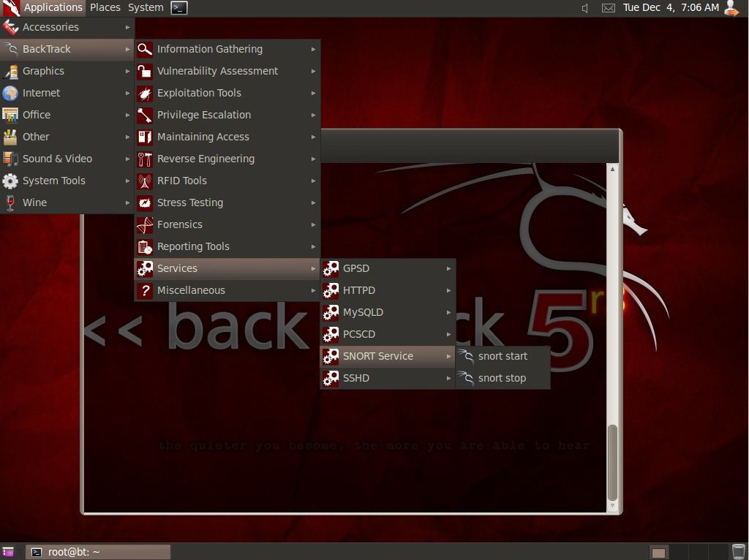Click the "Internet" menu label

click(42, 93)
